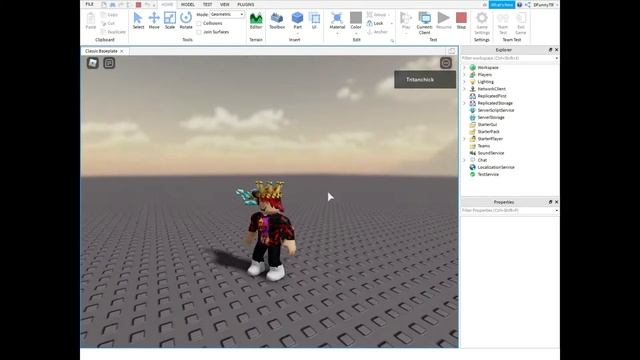Activate the Move tool
Image resolution: width=640 pixels, height=360 pixels.
154,20
